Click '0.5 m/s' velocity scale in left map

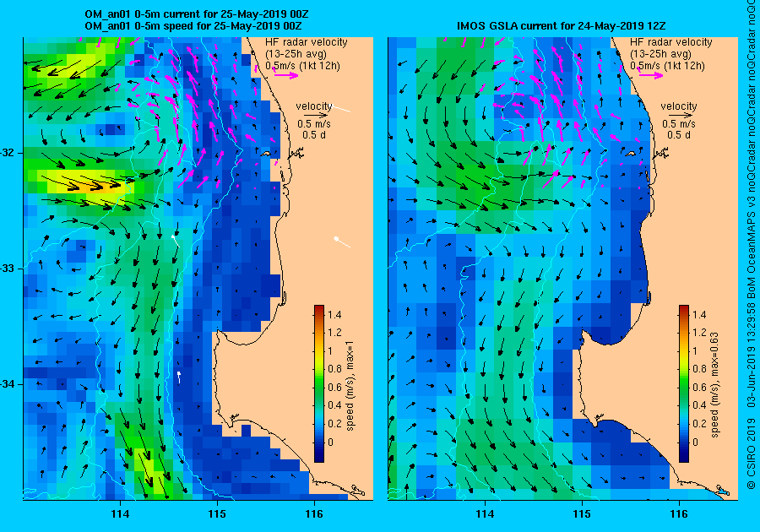(x=314, y=124)
